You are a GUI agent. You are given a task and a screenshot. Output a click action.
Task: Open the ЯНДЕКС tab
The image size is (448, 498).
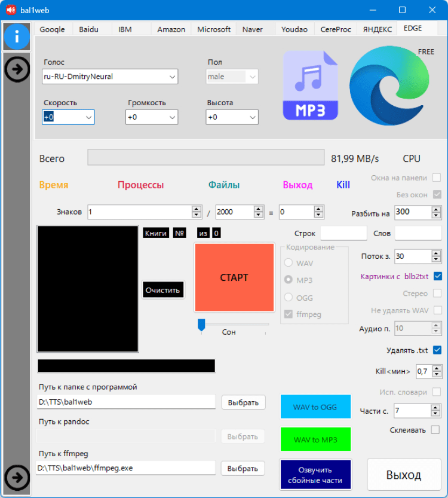click(x=378, y=29)
